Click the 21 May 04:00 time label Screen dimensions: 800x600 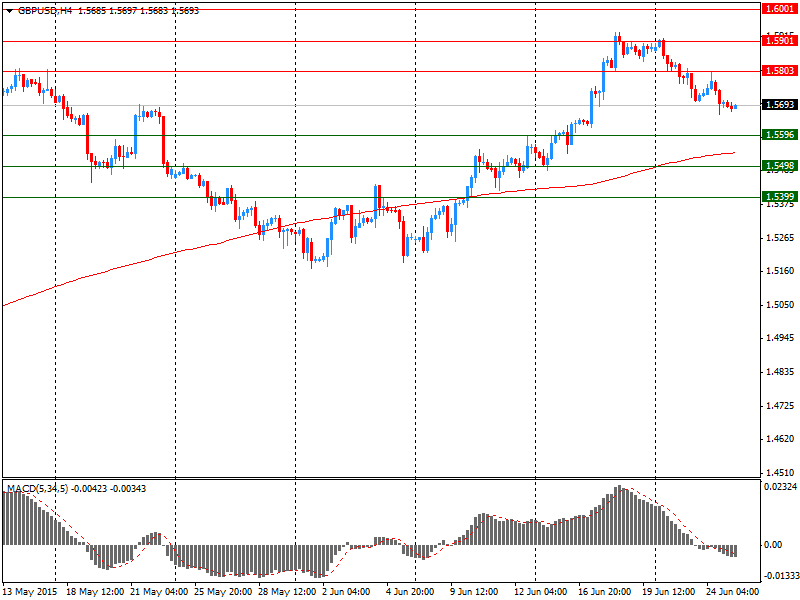coord(159,592)
